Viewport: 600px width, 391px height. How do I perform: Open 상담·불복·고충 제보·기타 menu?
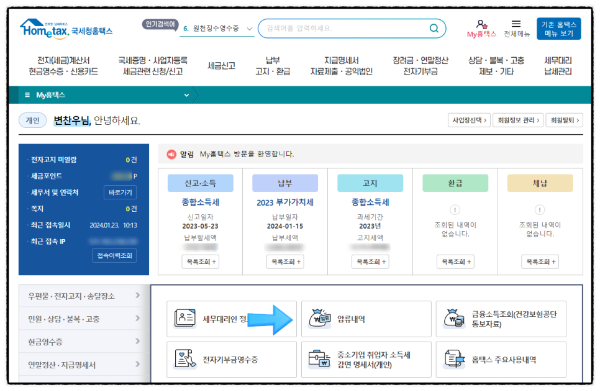496,66
